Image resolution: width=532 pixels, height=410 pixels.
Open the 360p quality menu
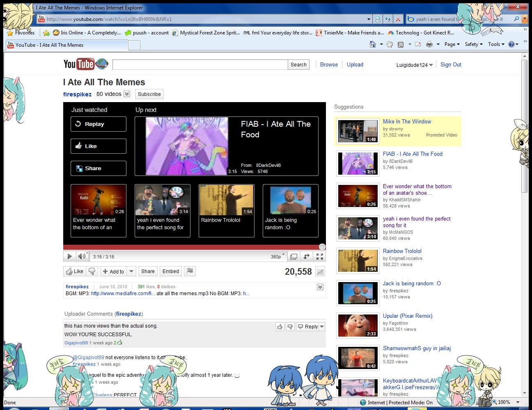click(277, 257)
